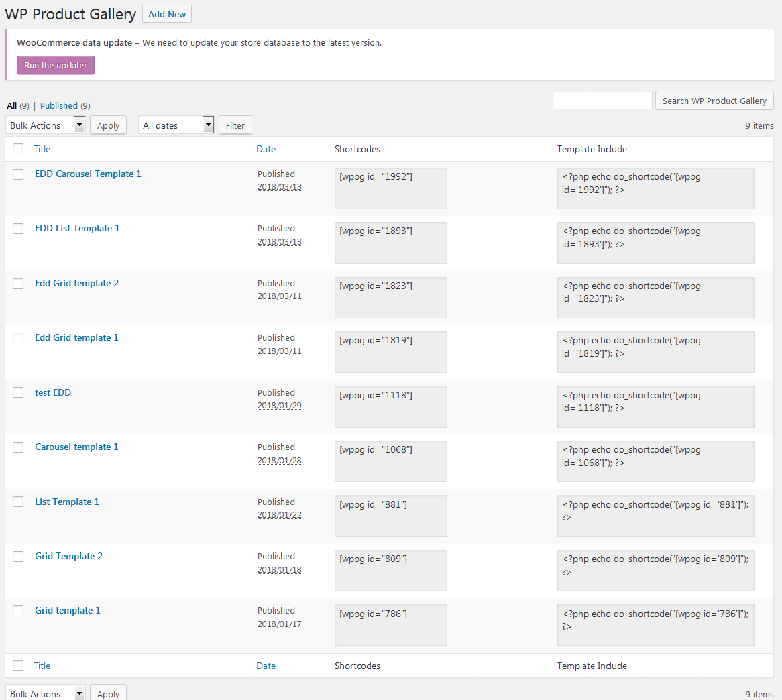Sort by Title in header row

tap(42, 149)
